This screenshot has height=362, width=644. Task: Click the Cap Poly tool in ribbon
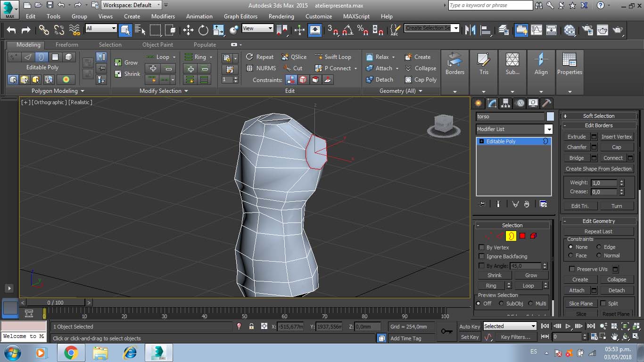click(x=421, y=80)
